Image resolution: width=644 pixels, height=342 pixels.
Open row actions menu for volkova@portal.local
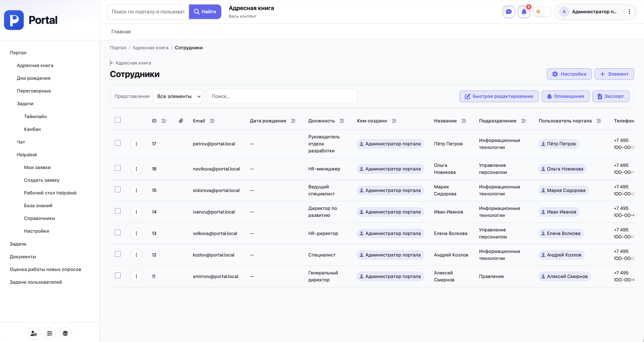[x=136, y=233]
